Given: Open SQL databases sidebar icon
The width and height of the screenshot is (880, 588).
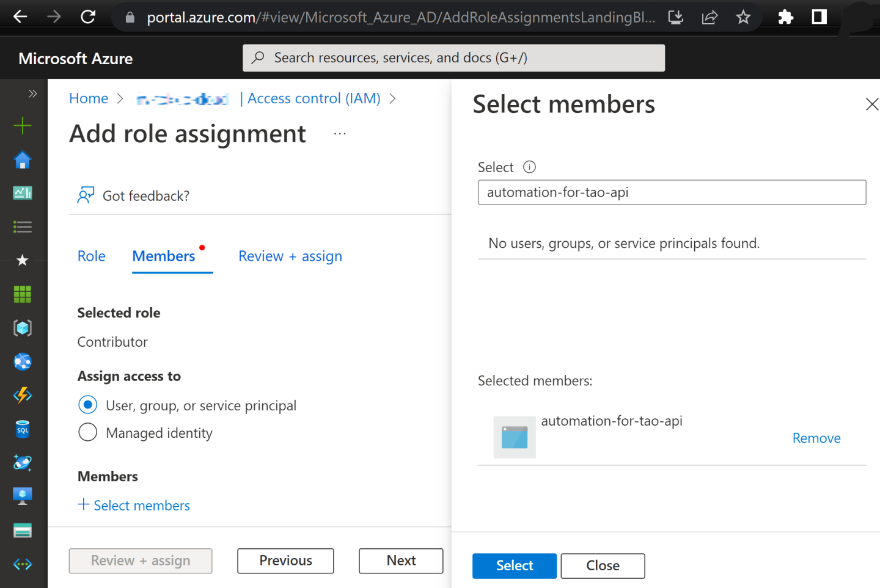Looking at the screenshot, I should [23, 429].
